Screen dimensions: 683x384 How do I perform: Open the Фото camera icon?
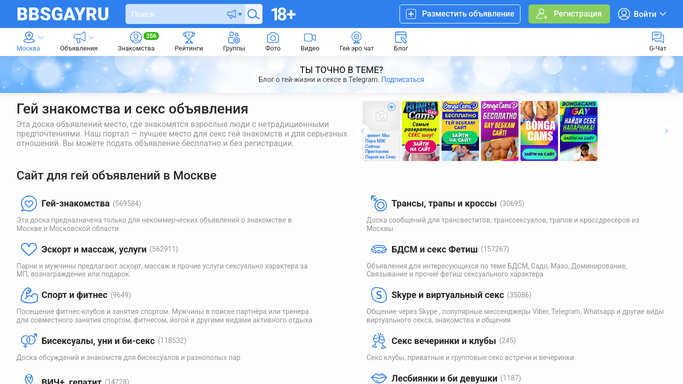pyautogui.click(x=273, y=37)
